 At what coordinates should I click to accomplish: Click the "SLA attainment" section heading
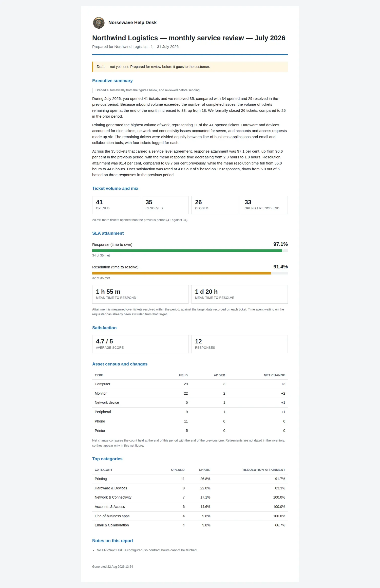tap(108, 233)
